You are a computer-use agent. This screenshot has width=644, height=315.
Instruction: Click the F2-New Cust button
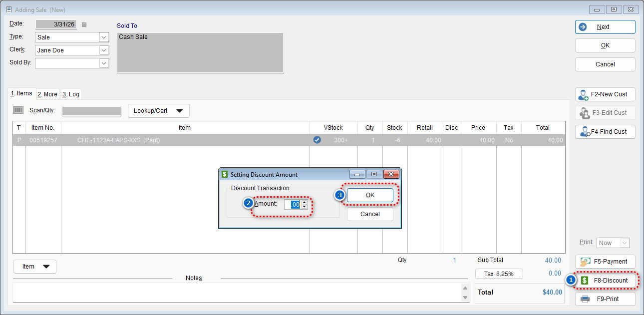click(605, 94)
